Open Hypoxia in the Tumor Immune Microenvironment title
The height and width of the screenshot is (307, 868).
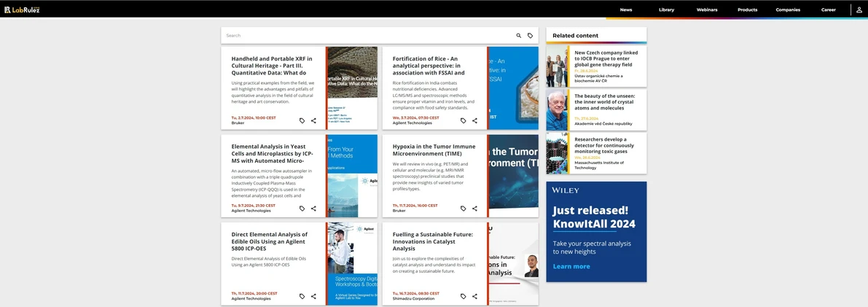[434, 149]
